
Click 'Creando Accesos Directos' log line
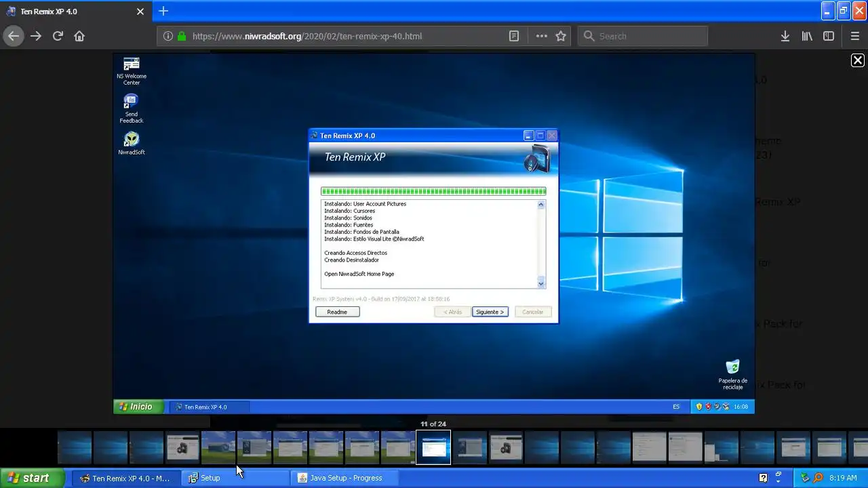click(x=355, y=253)
